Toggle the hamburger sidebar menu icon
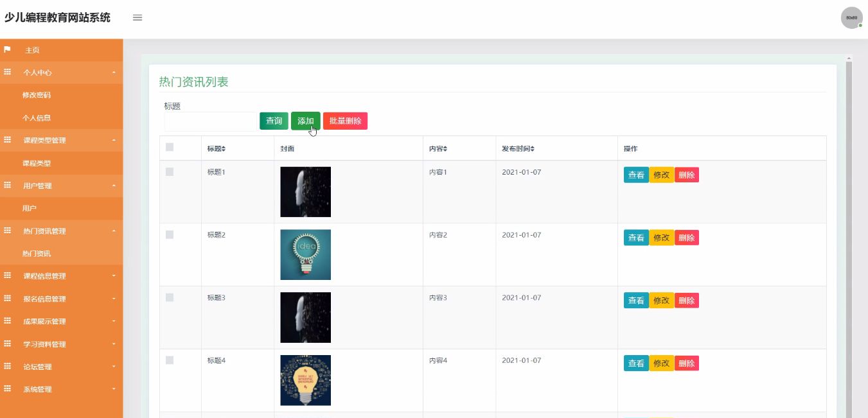Image resolution: width=868 pixels, height=418 pixels. point(137,17)
